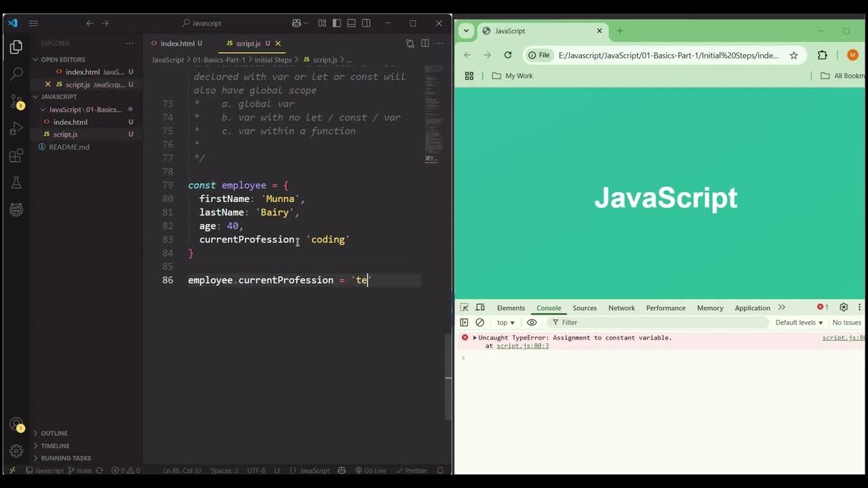This screenshot has height=488, width=868.
Task: Open Chrome tab search dropdown
Action: tap(466, 30)
